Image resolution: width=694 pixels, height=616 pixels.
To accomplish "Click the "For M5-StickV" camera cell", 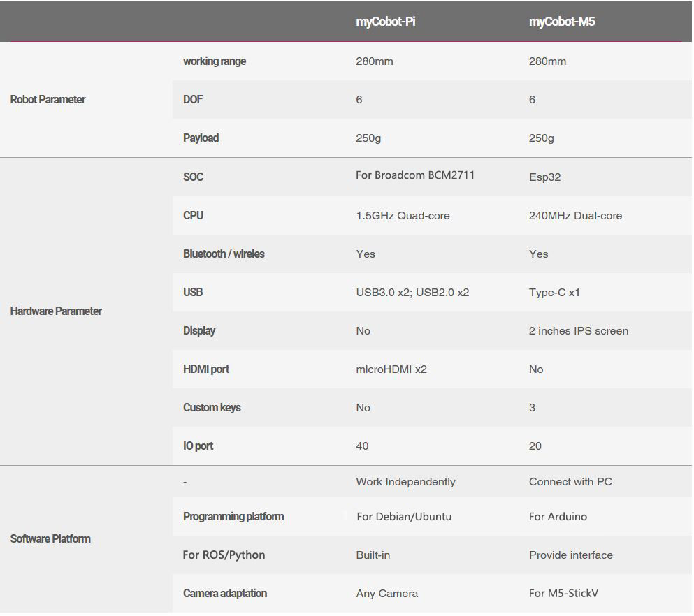I will [x=563, y=594].
